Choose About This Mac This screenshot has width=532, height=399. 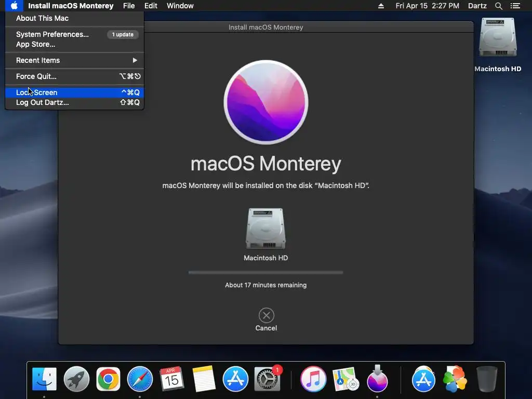(x=74, y=18)
